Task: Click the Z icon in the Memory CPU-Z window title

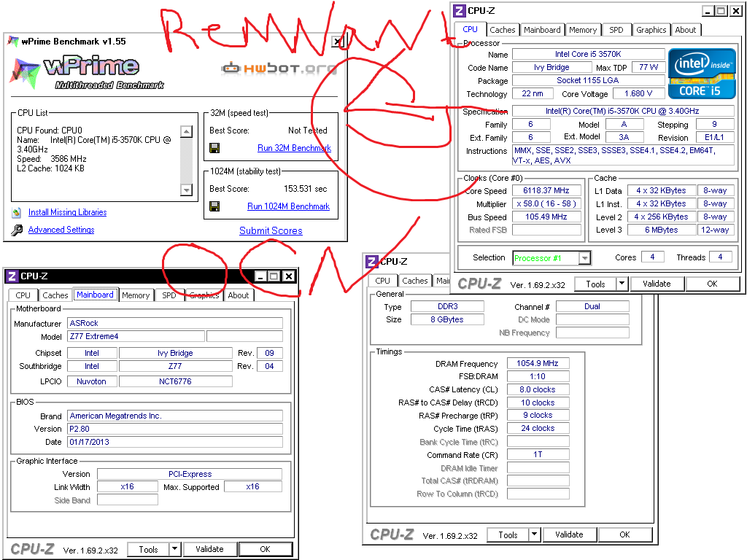Action: tap(372, 262)
